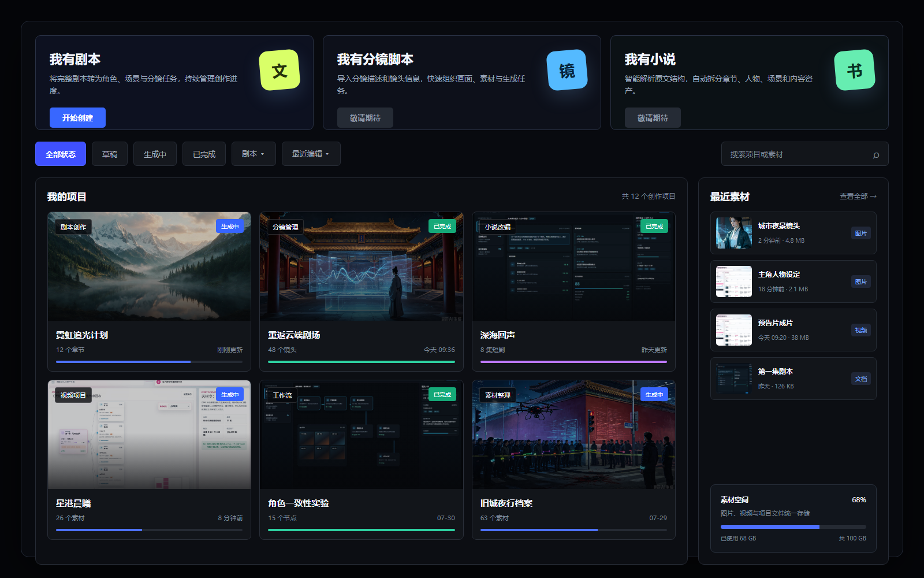924x578 pixels.
Task: Select the 生成中 filter tab
Action: (x=155, y=154)
